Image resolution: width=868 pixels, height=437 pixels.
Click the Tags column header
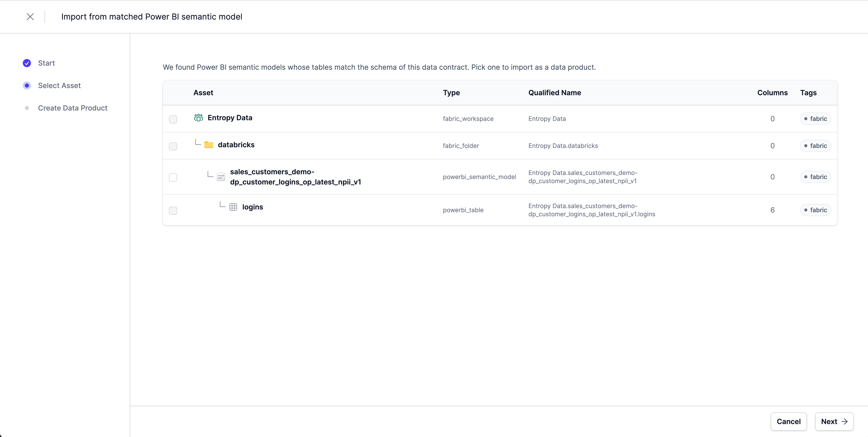pos(808,93)
